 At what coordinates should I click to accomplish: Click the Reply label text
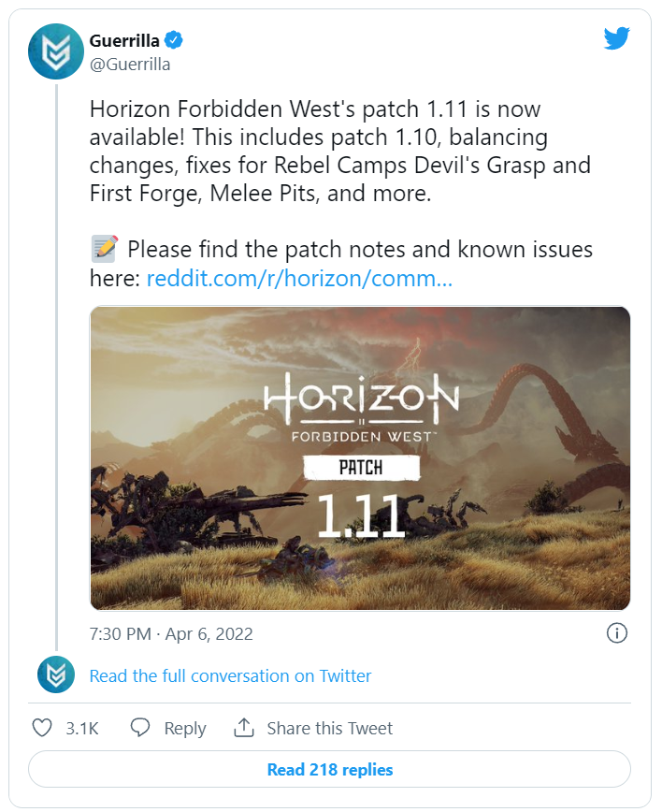click(x=184, y=728)
